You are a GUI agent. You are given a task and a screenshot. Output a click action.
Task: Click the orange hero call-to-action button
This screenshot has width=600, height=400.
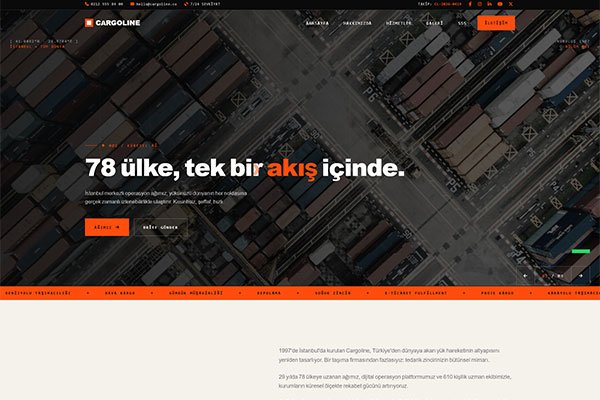coord(107,227)
